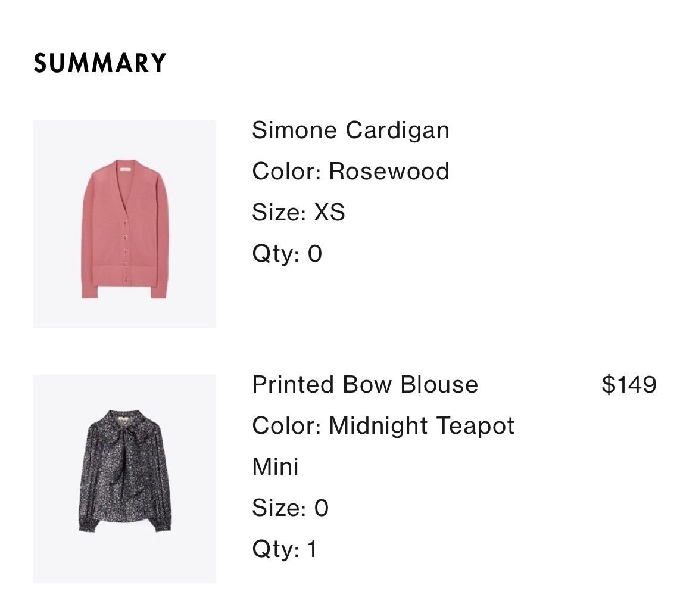Click the neck label inside the pink cardigan
This screenshot has height=616, width=677.
point(125,170)
